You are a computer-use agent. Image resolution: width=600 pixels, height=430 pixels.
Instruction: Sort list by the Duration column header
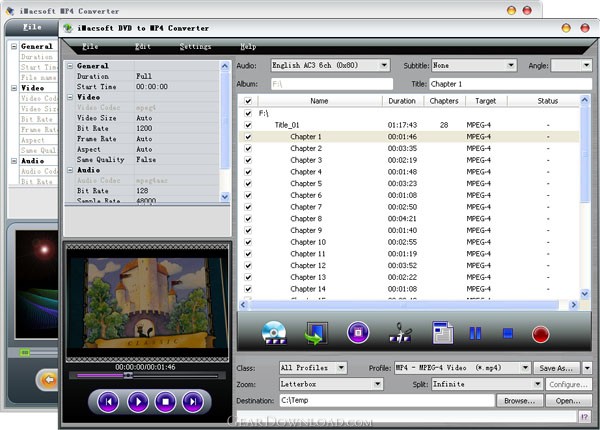pos(402,101)
